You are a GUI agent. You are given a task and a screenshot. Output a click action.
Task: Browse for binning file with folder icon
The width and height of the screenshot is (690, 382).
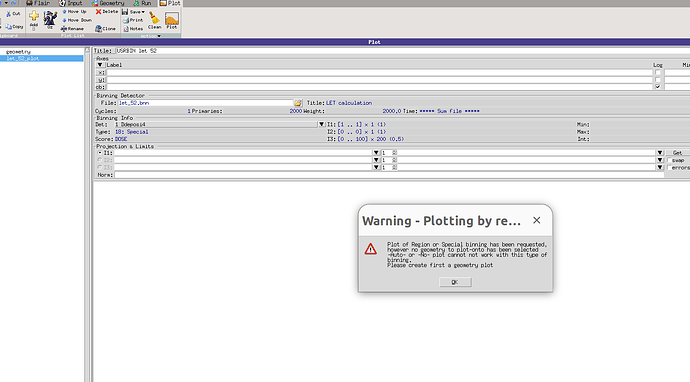pos(298,103)
